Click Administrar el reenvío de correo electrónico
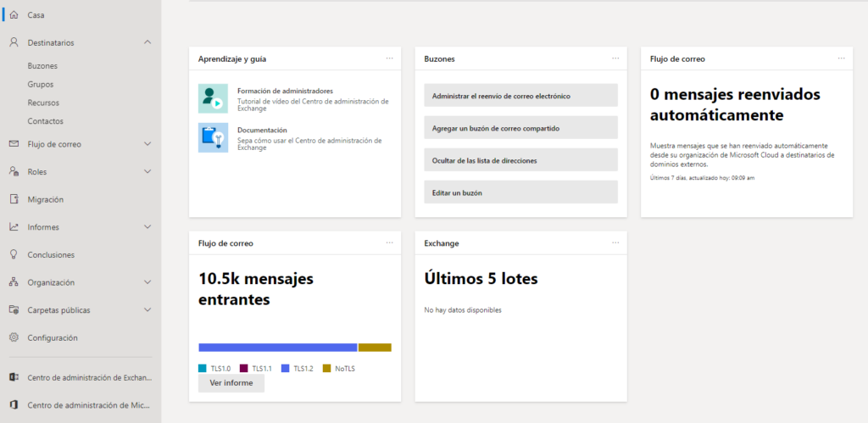The width and height of the screenshot is (868, 423). click(x=520, y=96)
